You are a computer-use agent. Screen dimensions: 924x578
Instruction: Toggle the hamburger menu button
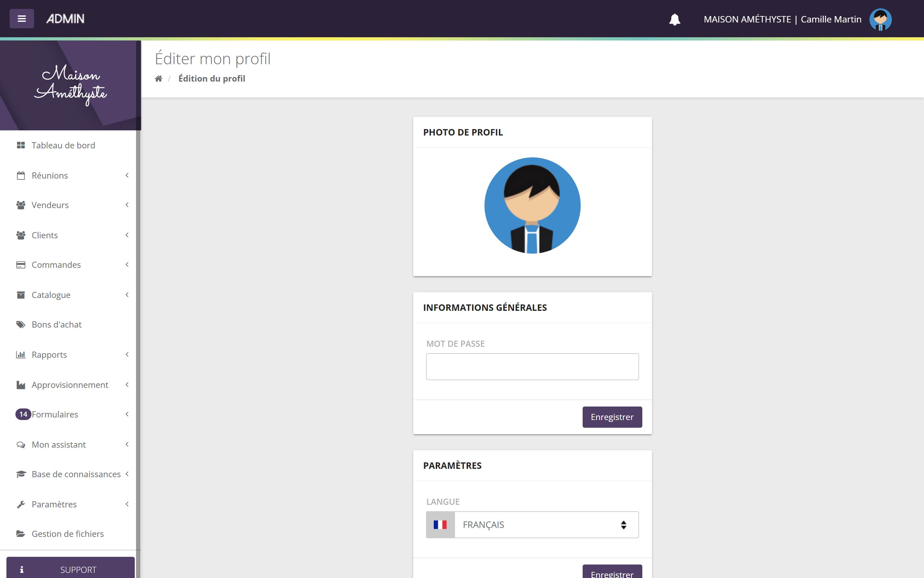pyautogui.click(x=22, y=19)
